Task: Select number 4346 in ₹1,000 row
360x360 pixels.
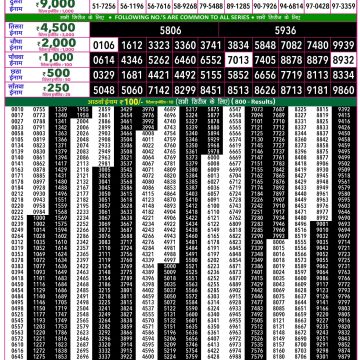Action: [x=132, y=60]
